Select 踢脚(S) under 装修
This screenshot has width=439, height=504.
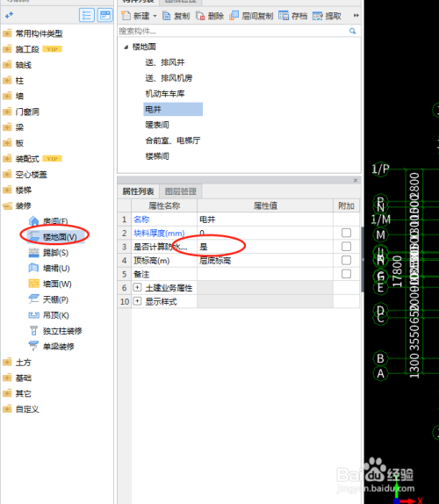[48, 253]
